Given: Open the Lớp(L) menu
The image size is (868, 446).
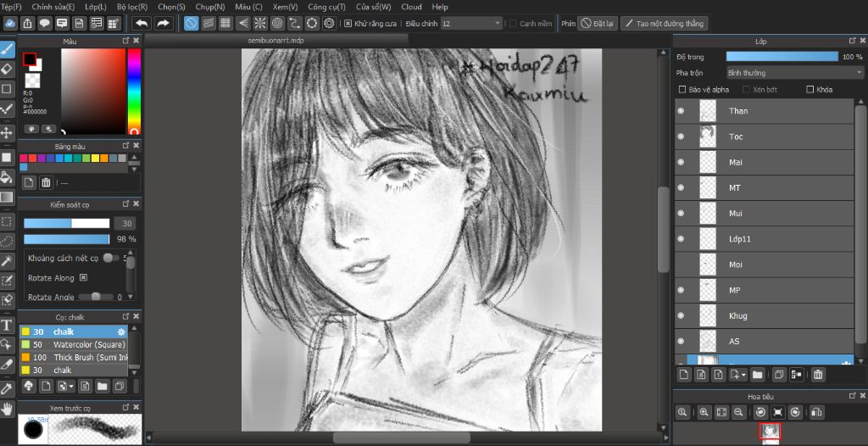Looking at the screenshot, I should pos(97,7).
